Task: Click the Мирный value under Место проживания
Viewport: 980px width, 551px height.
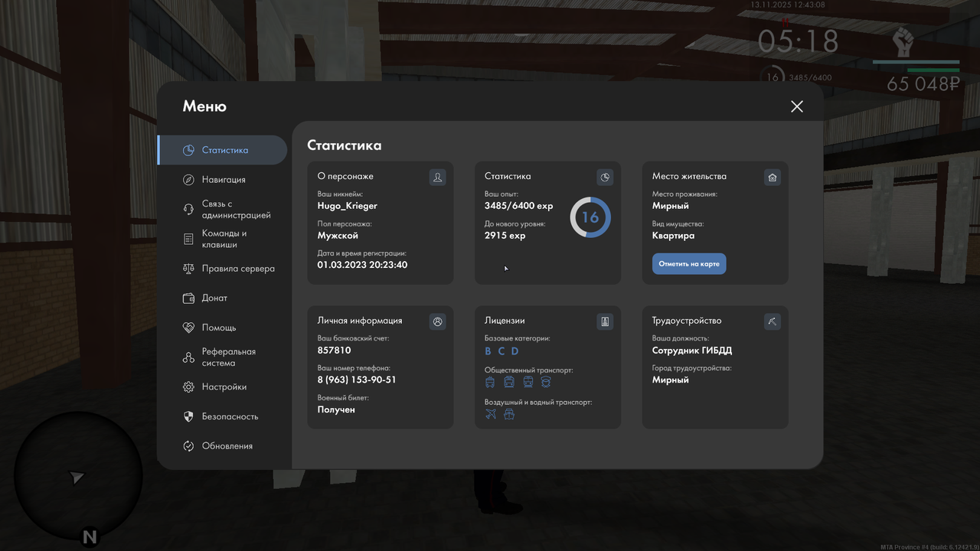Action: (x=671, y=206)
